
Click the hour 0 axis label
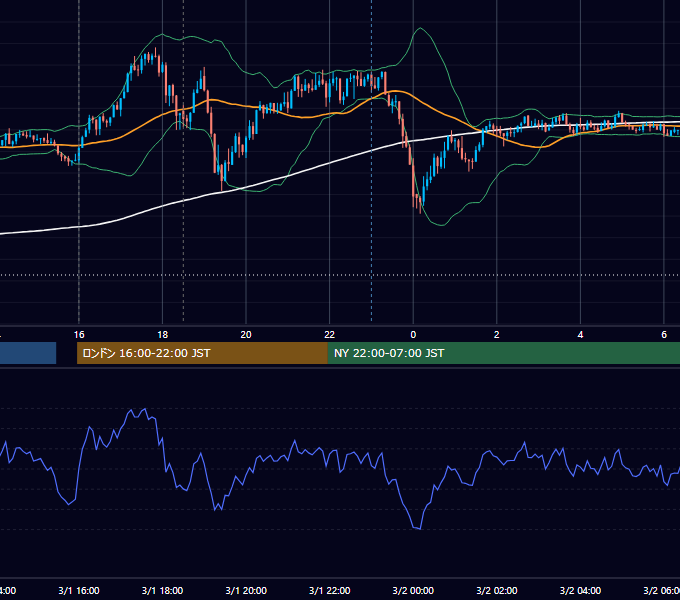coord(413,335)
